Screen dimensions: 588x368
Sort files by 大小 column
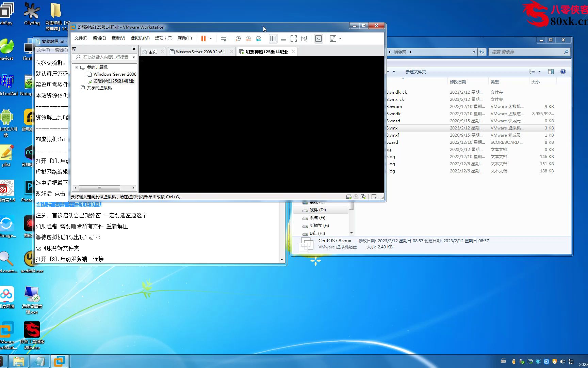(x=536, y=82)
